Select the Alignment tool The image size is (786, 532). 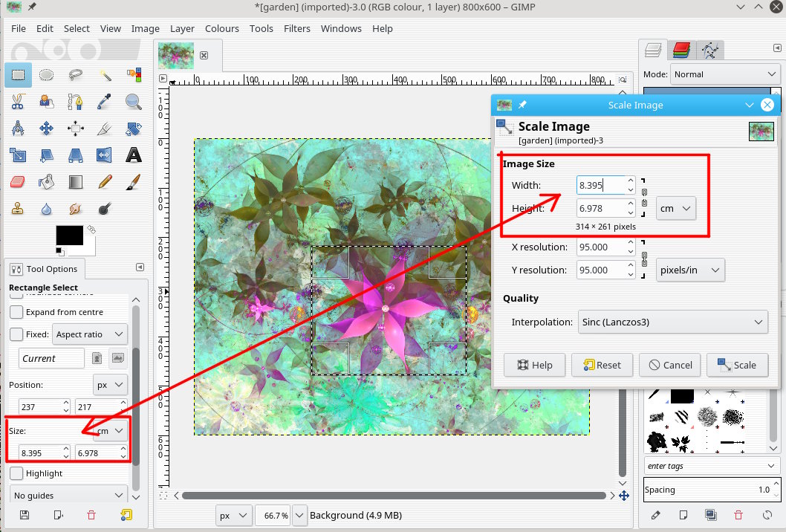pos(76,129)
